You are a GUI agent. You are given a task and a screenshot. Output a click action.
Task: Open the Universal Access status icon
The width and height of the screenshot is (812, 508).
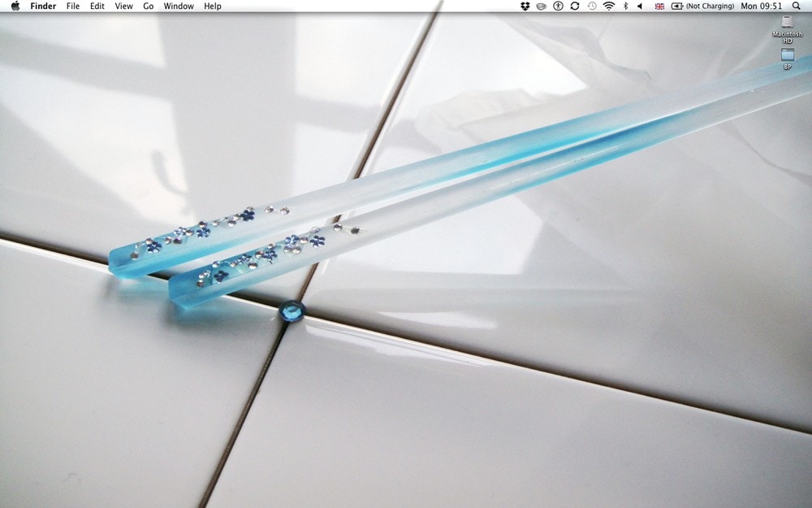click(558, 6)
